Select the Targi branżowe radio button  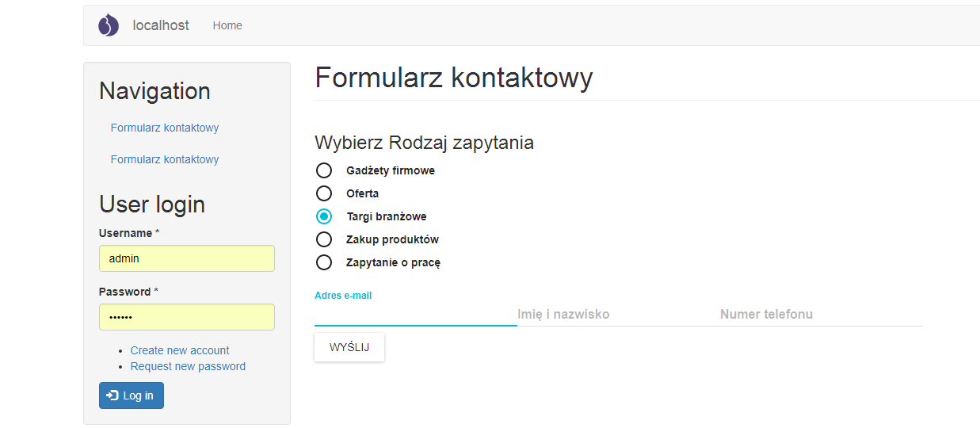pyautogui.click(x=324, y=216)
